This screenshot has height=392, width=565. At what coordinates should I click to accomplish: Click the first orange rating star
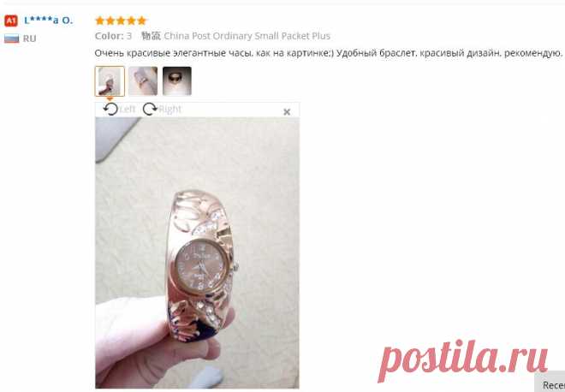point(100,21)
